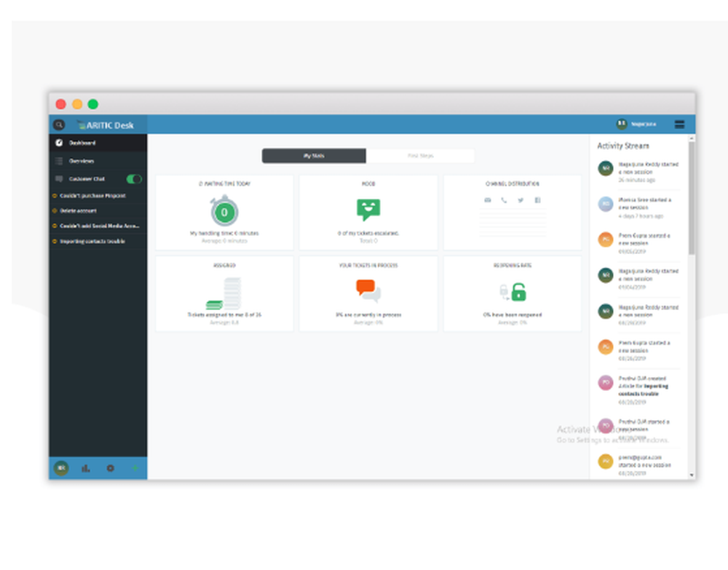Switch to the First Steps tab
Screen dimensions: 728x570
[422, 156]
